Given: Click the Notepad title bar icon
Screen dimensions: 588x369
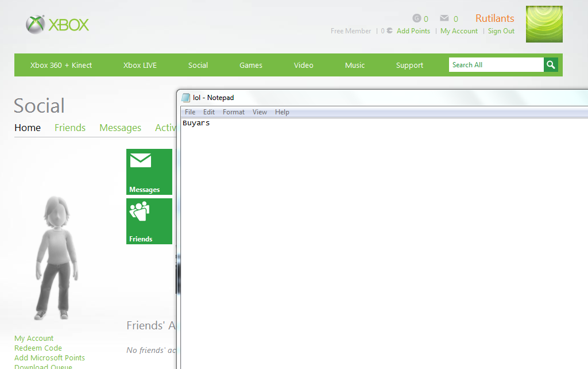Looking at the screenshot, I should coord(185,98).
